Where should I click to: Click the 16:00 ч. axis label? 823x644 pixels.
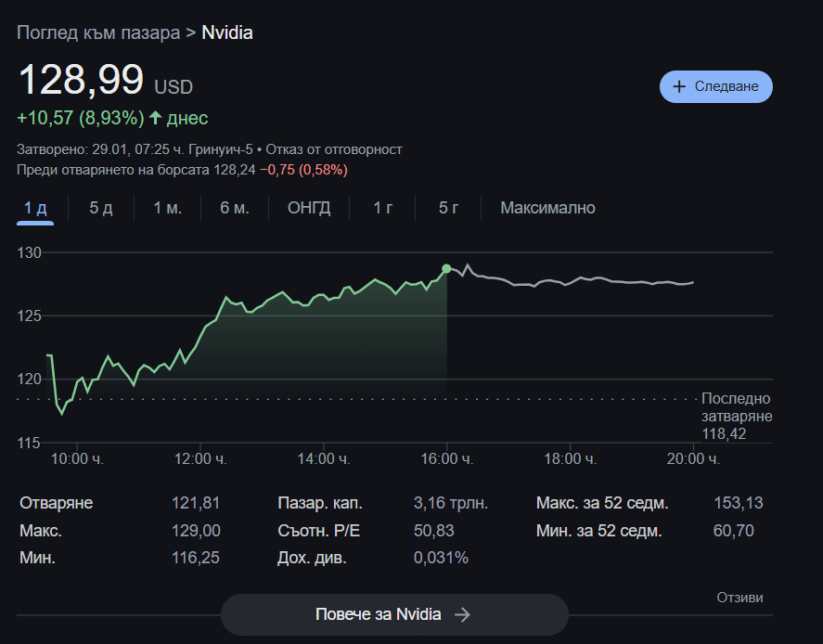point(446,459)
